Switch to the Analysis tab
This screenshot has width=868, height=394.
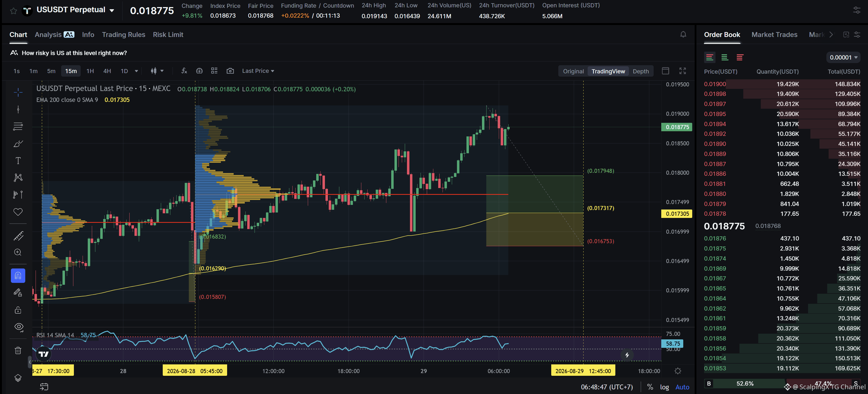pyautogui.click(x=55, y=35)
